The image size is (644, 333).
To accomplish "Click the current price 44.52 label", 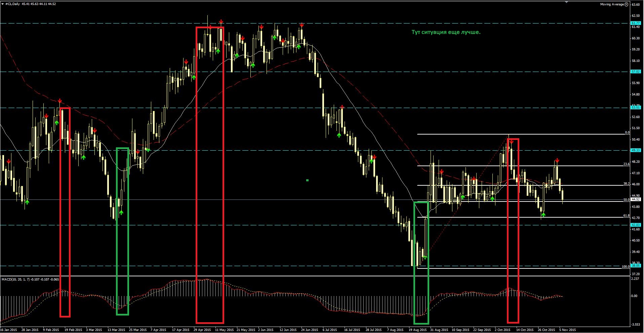I will [x=636, y=199].
